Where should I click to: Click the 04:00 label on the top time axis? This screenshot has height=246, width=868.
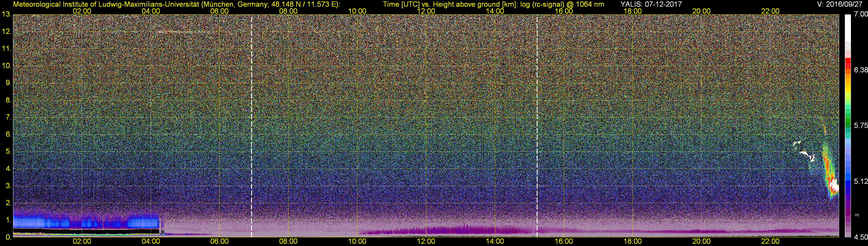(151, 11)
